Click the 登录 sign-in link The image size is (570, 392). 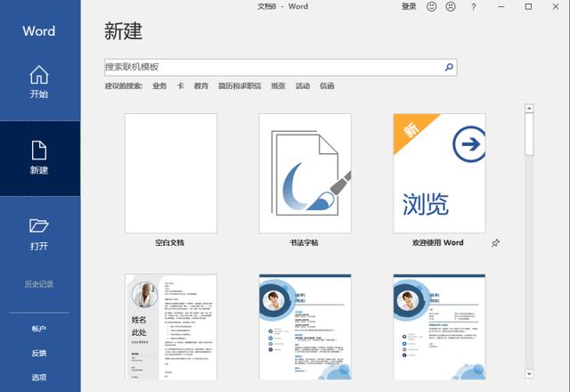coord(409,6)
